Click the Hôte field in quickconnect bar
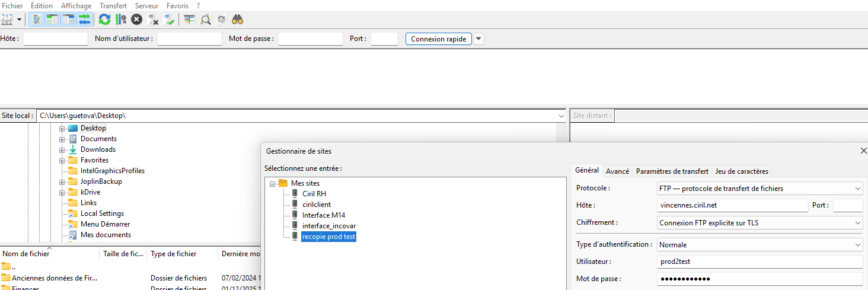This screenshot has width=868, height=290. [55, 39]
